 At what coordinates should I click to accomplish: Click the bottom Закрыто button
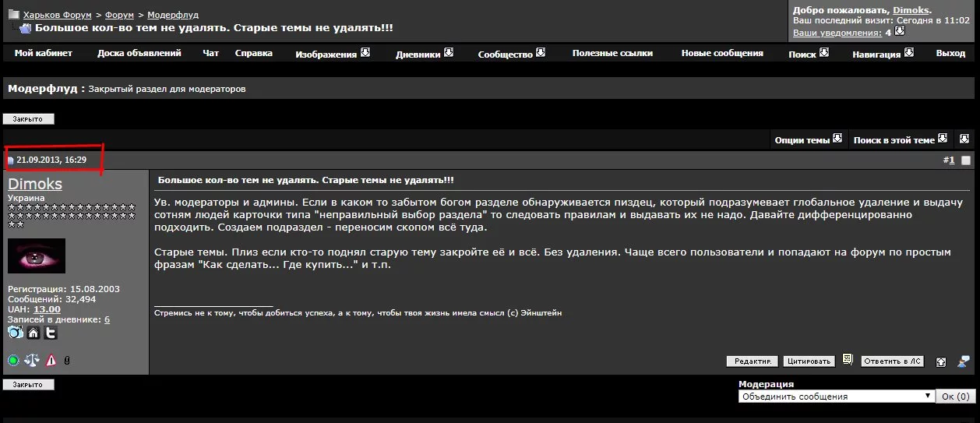(x=29, y=385)
